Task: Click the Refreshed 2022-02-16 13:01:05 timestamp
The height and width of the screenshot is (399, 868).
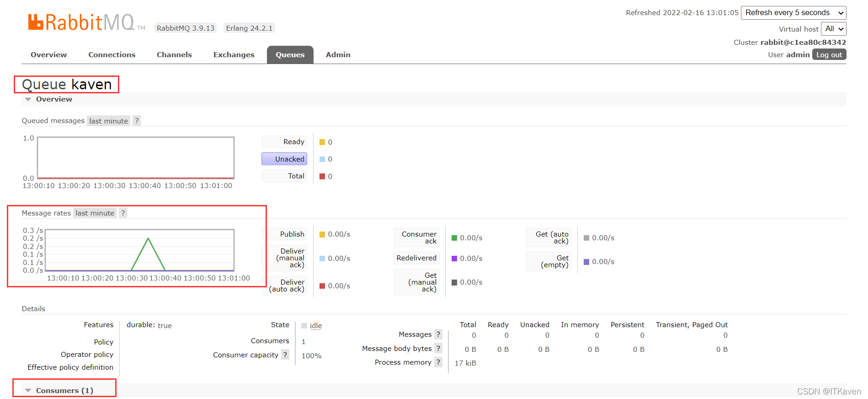Action: pyautogui.click(x=682, y=13)
